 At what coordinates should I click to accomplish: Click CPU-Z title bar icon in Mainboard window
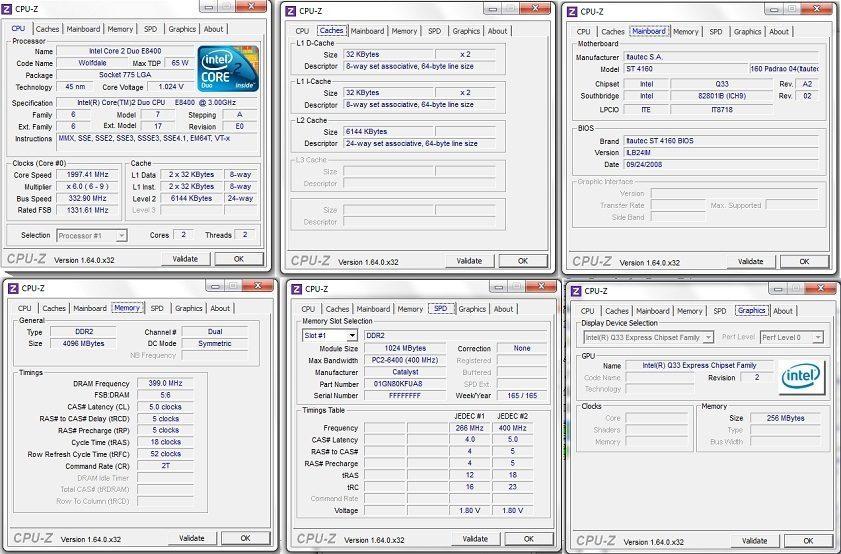[x=572, y=11]
